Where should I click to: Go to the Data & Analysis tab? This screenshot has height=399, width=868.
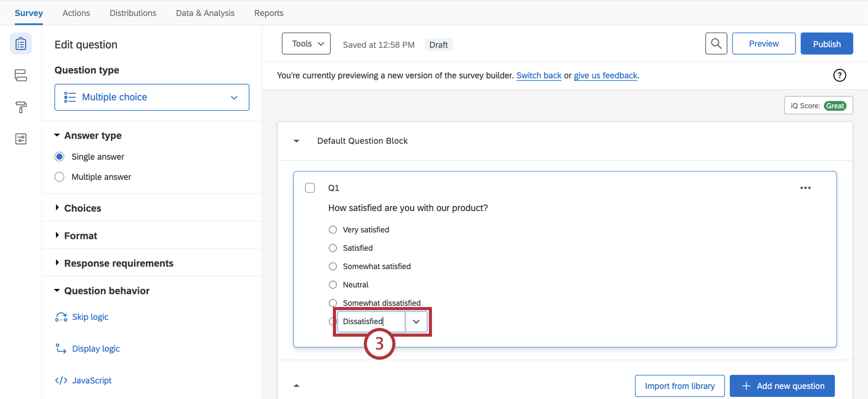click(x=205, y=13)
